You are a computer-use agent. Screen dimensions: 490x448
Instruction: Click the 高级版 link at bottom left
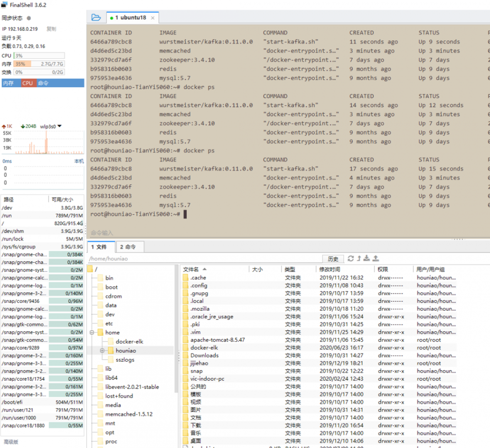point(10,442)
